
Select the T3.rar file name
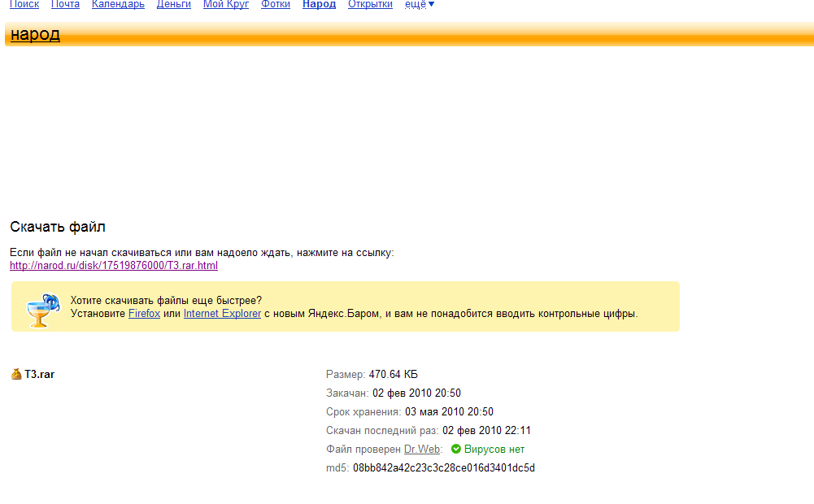40,374
